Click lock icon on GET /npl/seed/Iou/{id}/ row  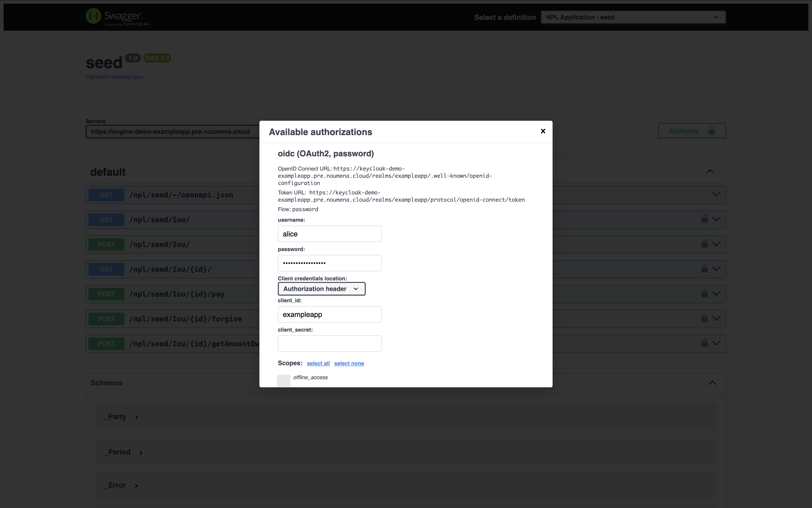[x=704, y=269]
